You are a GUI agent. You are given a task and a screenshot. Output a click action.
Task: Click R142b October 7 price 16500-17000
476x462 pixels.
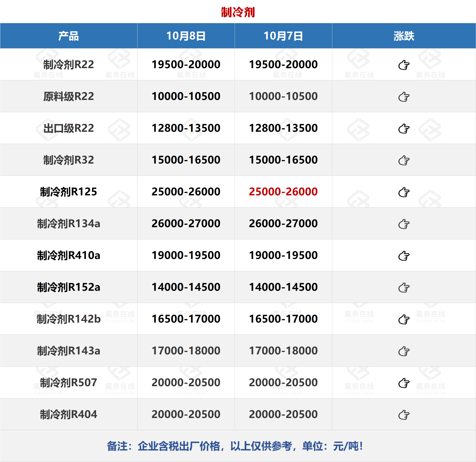(283, 319)
